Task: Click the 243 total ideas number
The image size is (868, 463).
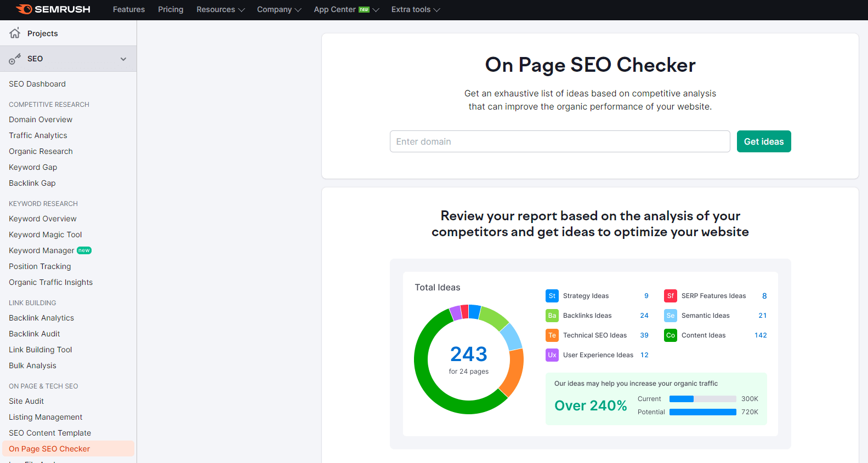Action: 469,355
